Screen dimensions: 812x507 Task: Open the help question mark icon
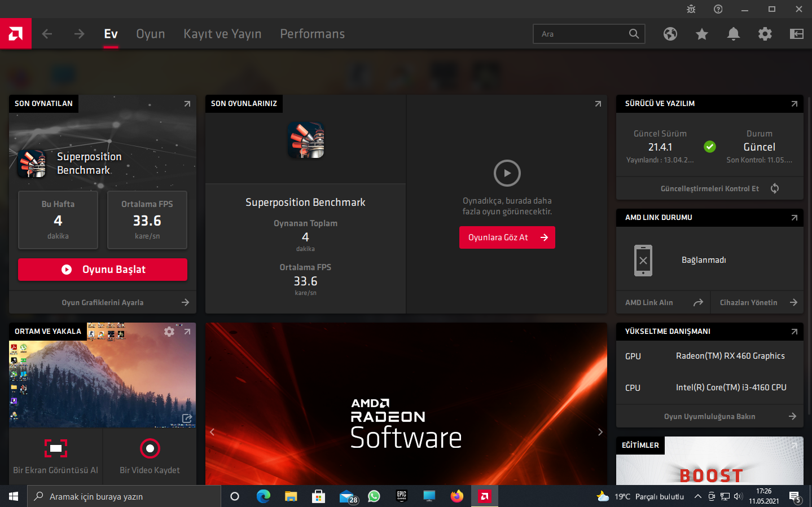tap(718, 9)
